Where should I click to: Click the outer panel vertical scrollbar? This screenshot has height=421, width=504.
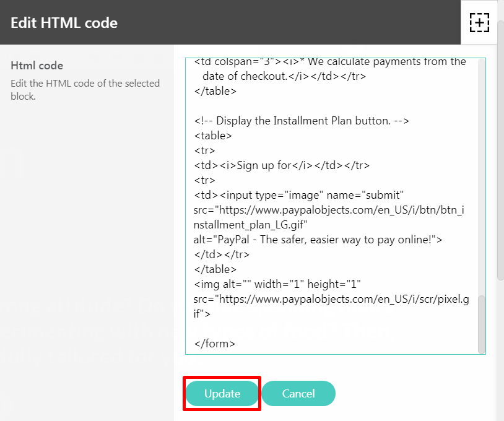(x=500, y=150)
